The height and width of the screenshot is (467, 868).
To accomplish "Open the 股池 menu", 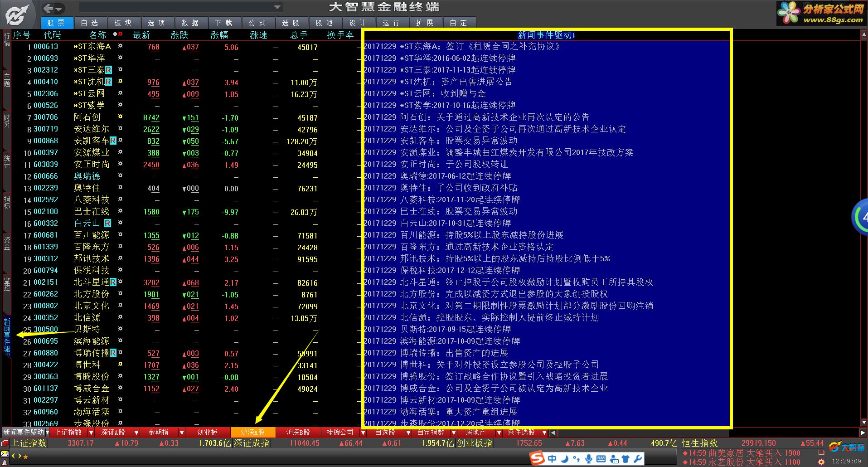I will tap(325, 23).
